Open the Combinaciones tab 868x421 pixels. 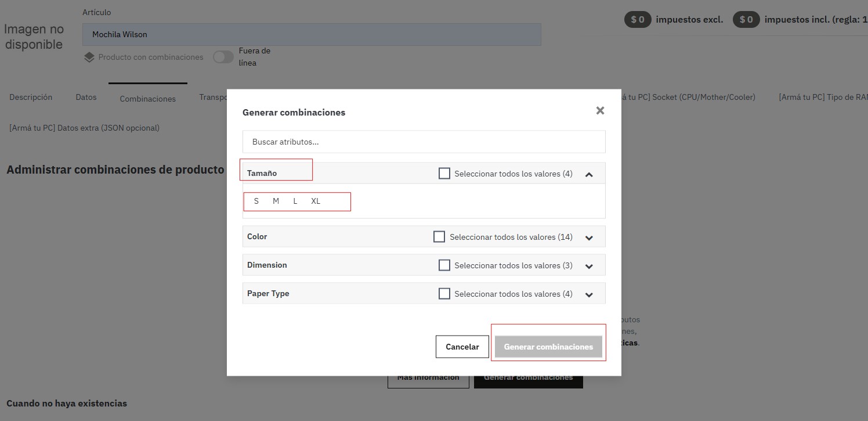[147, 99]
